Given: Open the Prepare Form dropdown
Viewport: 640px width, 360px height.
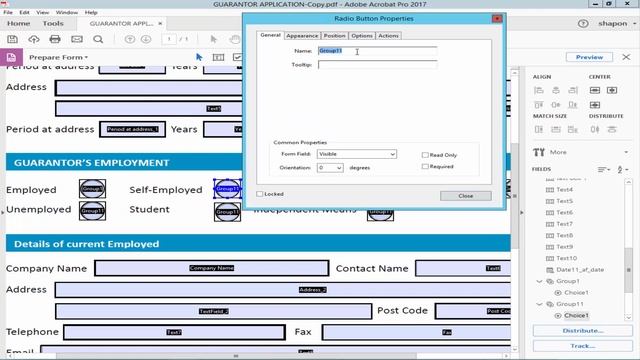Looking at the screenshot, I should pos(58,57).
